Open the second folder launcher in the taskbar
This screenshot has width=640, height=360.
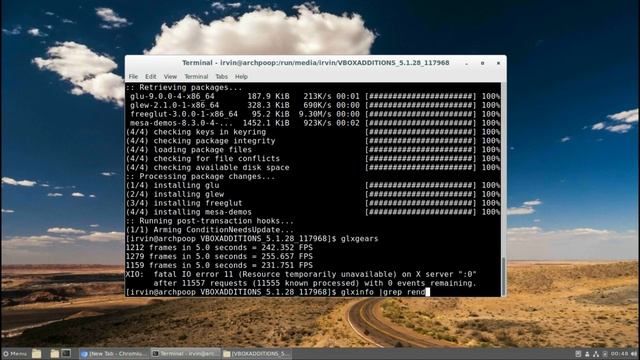coord(55,353)
